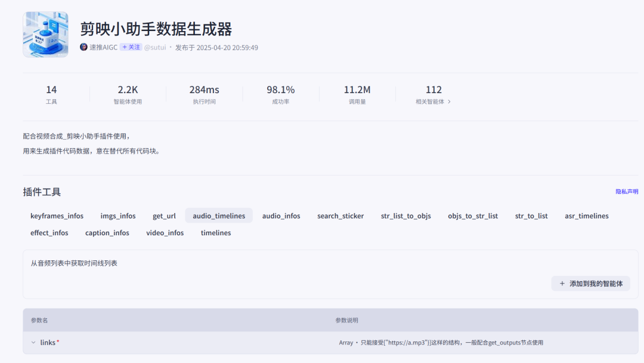Click the chevron arrow next to 相关智能体
The image size is (644, 363).
click(450, 101)
